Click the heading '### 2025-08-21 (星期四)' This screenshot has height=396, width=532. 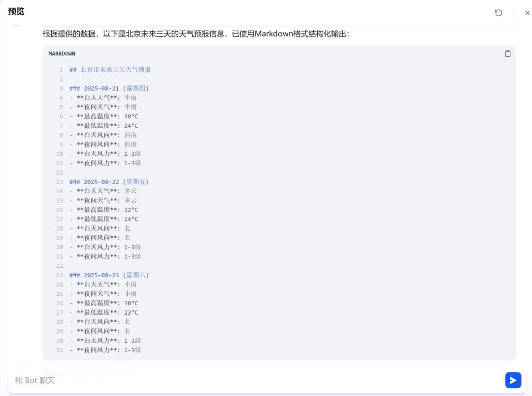point(109,88)
